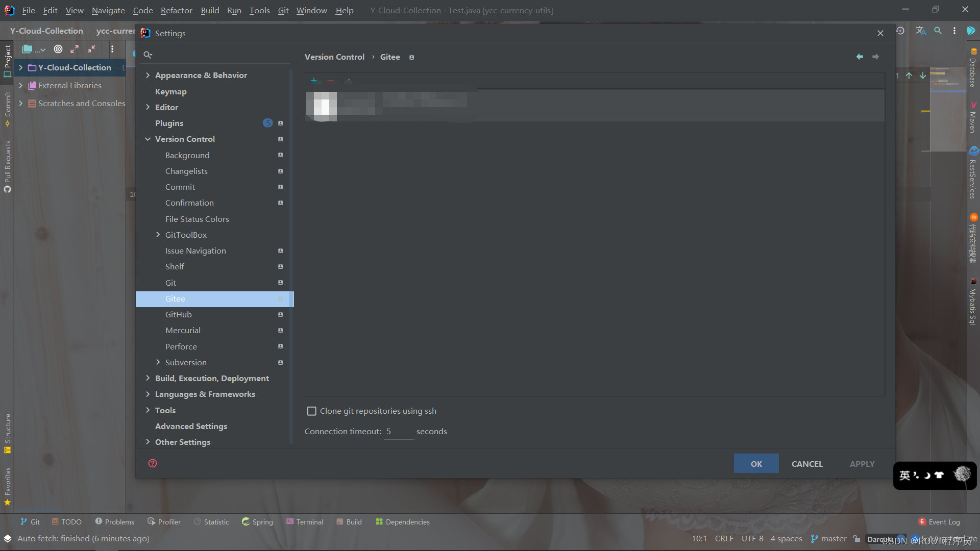Select the Plugins settings page
This screenshot has width=980, height=551.
pos(169,123)
